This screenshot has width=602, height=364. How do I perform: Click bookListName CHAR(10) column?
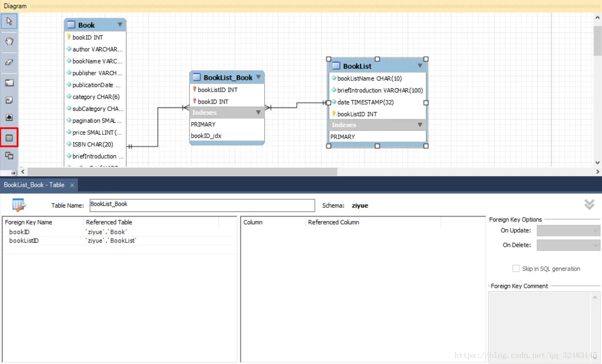[378, 78]
